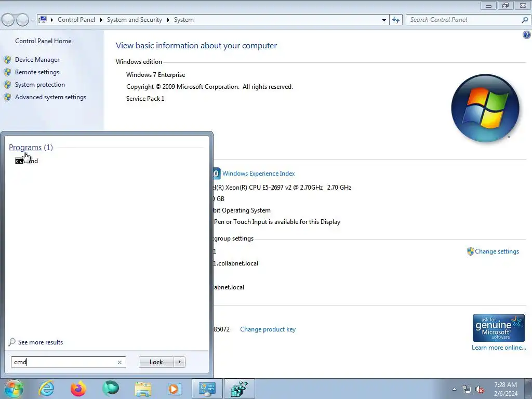The image size is (532, 399).
Task: Open the network status tray icon
Action: tap(467, 389)
